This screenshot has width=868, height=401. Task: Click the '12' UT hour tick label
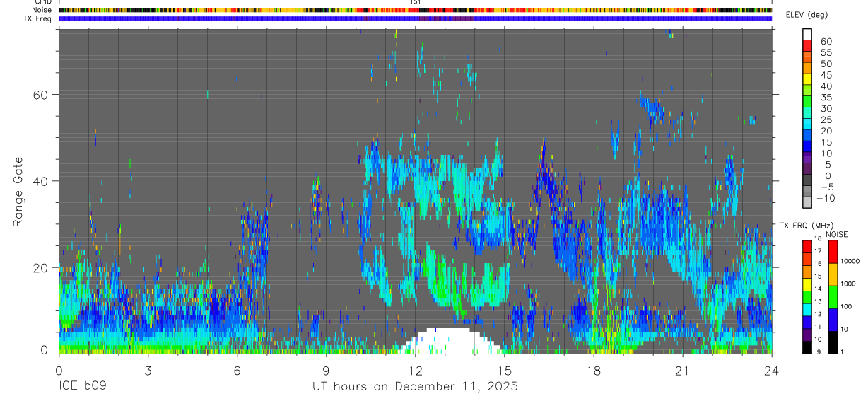click(x=415, y=371)
